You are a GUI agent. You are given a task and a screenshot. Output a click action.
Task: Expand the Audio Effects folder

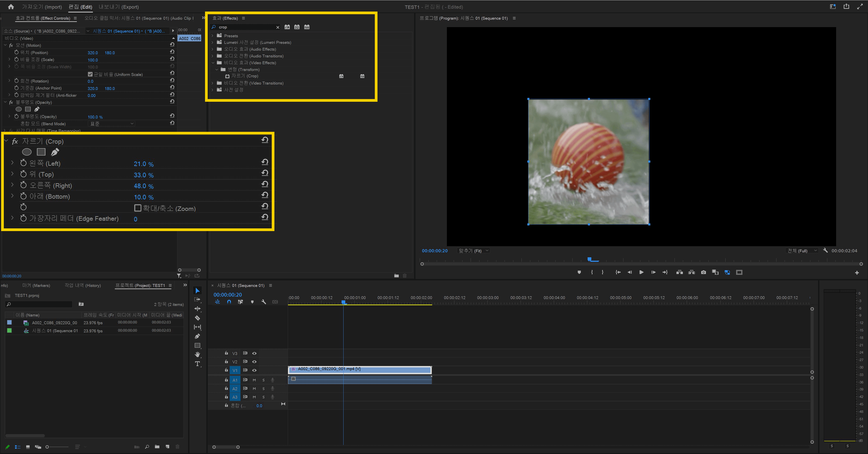click(x=212, y=49)
